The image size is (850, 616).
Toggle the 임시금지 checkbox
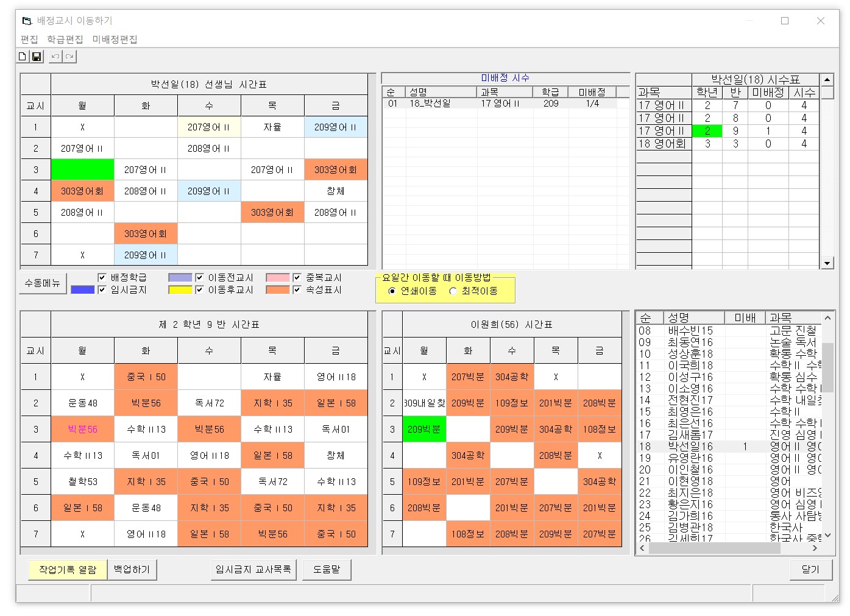[102, 289]
